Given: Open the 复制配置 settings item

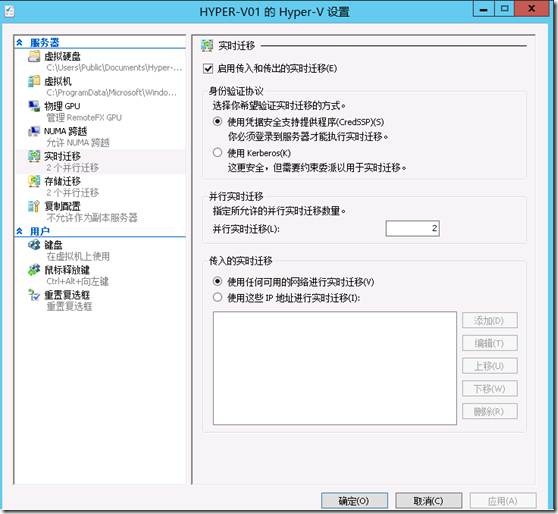Looking at the screenshot, I should (100, 211).
